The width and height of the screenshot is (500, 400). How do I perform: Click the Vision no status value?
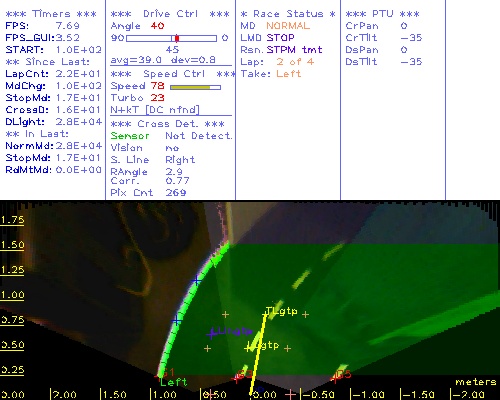click(172, 148)
